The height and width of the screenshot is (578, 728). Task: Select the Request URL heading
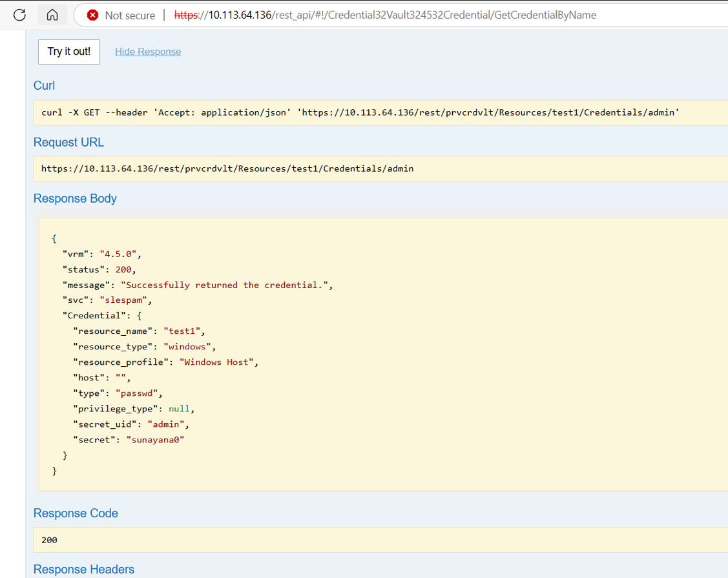coord(68,142)
